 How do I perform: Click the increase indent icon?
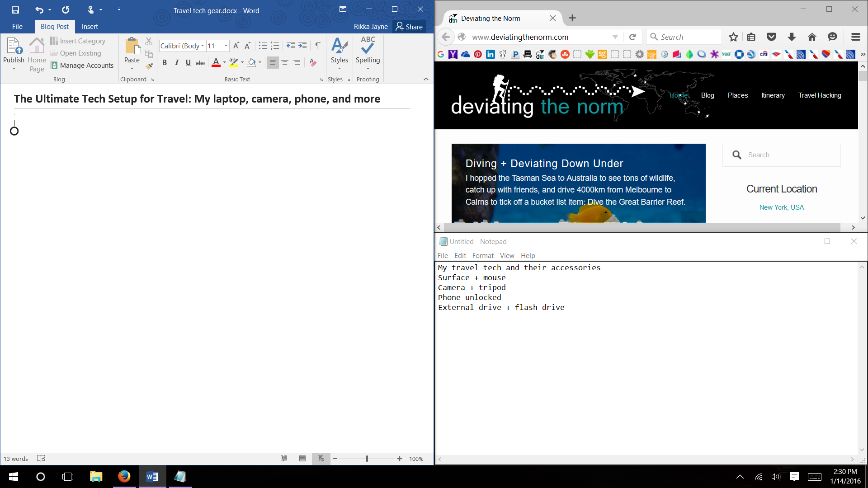pos(302,46)
